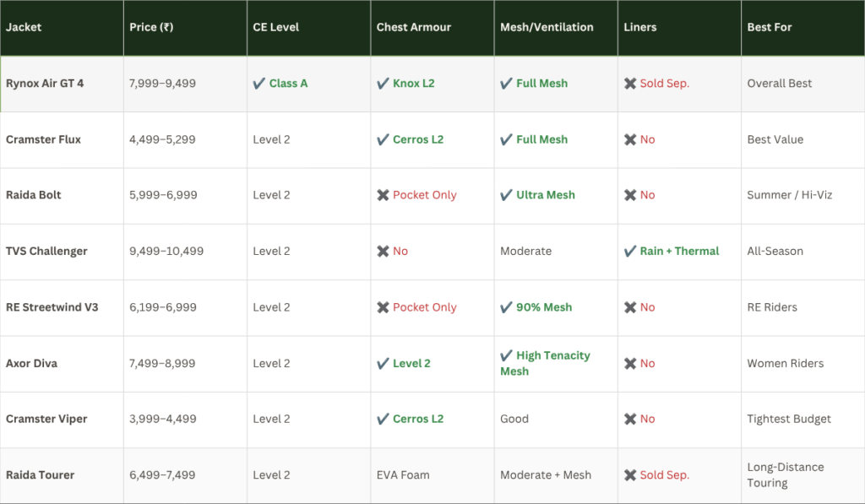This screenshot has width=865, height=504.
Task: Click the price '9,499–10,499'
Action: click(166, 251)
